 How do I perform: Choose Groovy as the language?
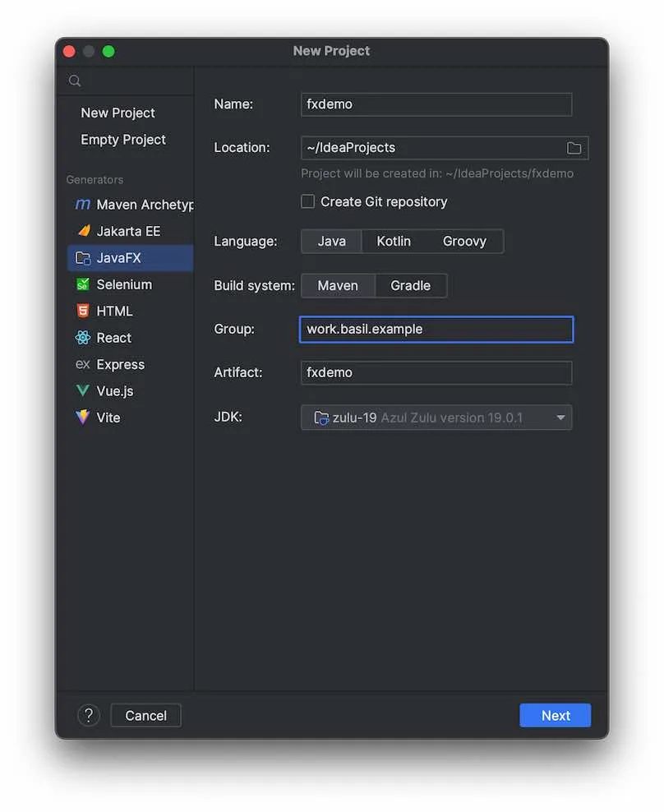tap(464, 241)
